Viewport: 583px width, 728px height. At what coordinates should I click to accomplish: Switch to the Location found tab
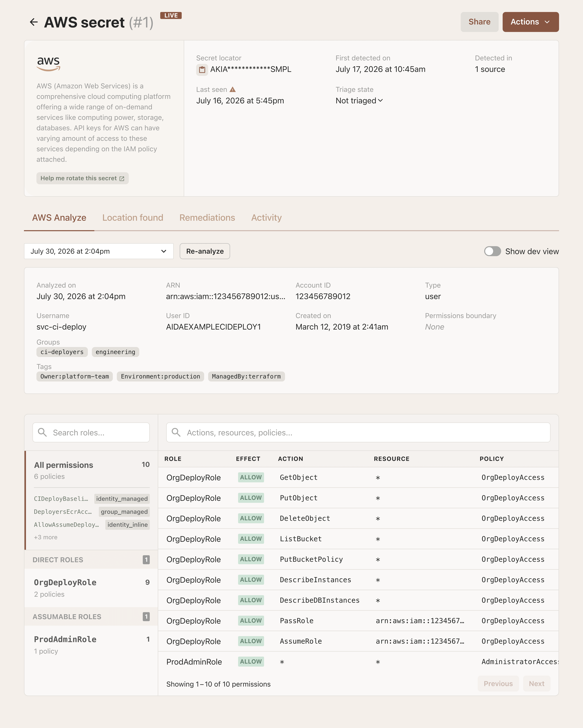click(133, 218)
